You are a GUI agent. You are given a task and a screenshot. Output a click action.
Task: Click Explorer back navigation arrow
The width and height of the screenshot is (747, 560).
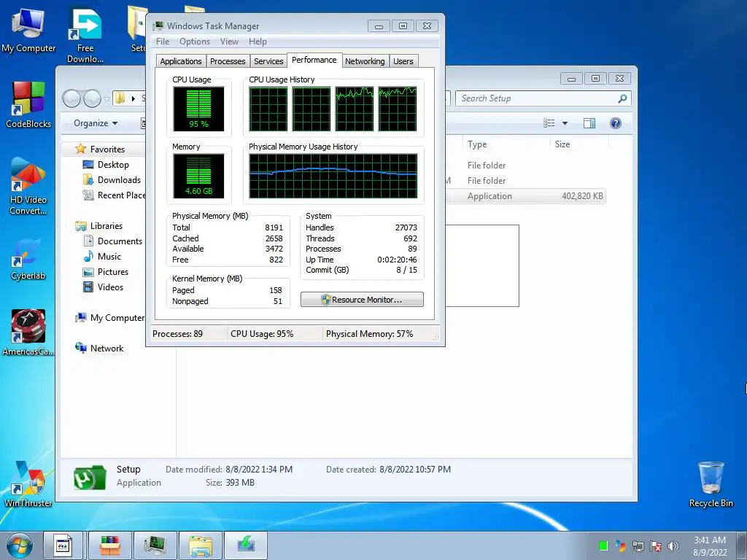(x=71, y=98)
